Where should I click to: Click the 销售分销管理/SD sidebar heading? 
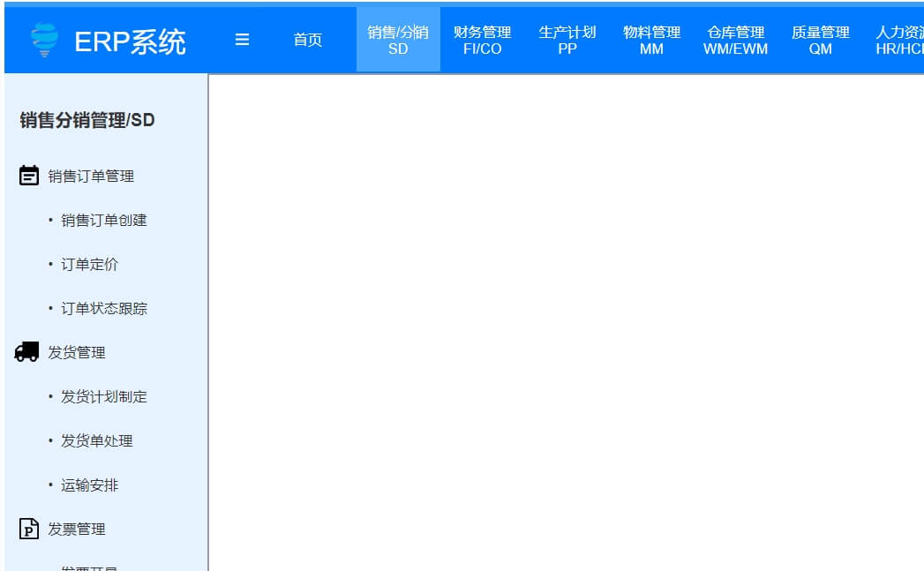click(87, 120)
